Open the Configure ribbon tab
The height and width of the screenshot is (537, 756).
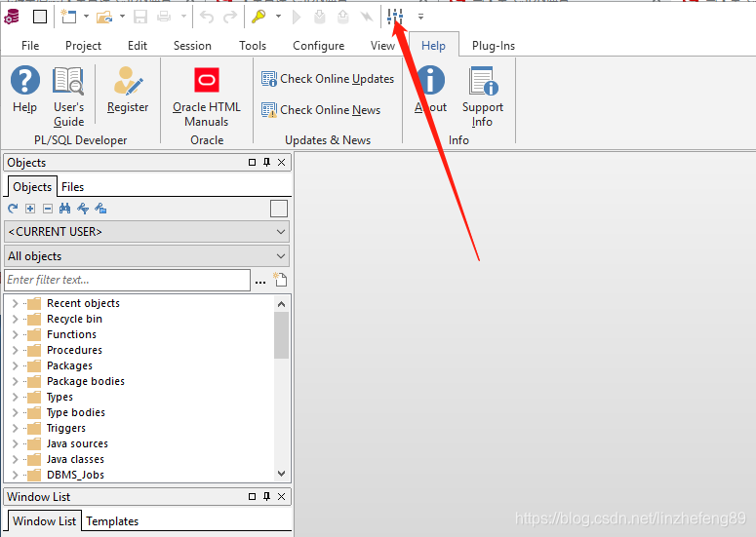coord(319,46)
